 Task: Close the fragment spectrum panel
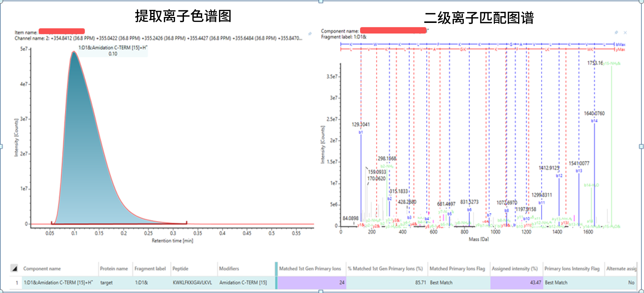pyautogui.click(x=625, y=33)
